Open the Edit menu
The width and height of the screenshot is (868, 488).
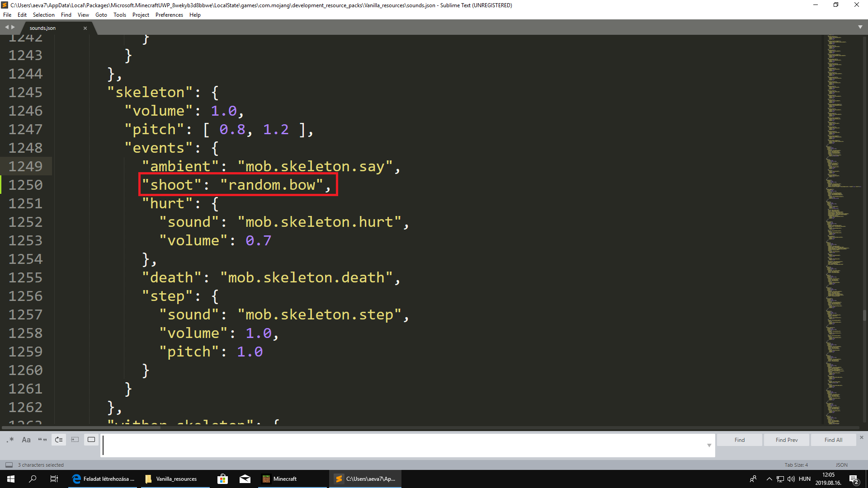pos(22,15)
